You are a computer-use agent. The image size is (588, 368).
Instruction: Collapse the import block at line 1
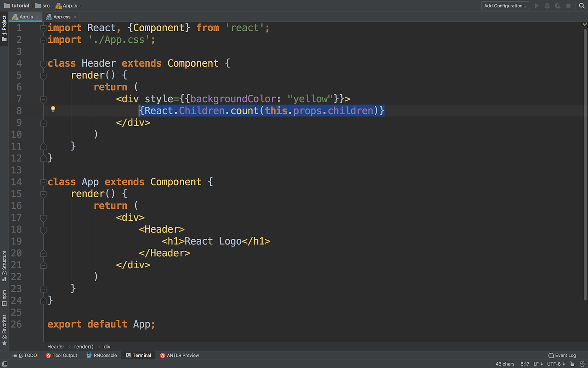pyautogui.click(x=43, y=28)
